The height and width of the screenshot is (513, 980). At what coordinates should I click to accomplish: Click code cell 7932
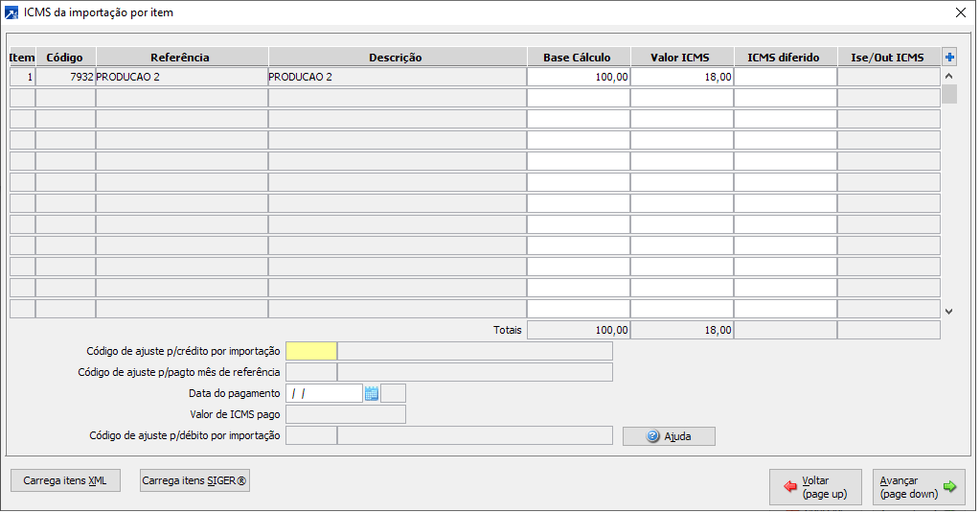pyautogui.click(x=66, y=77)
